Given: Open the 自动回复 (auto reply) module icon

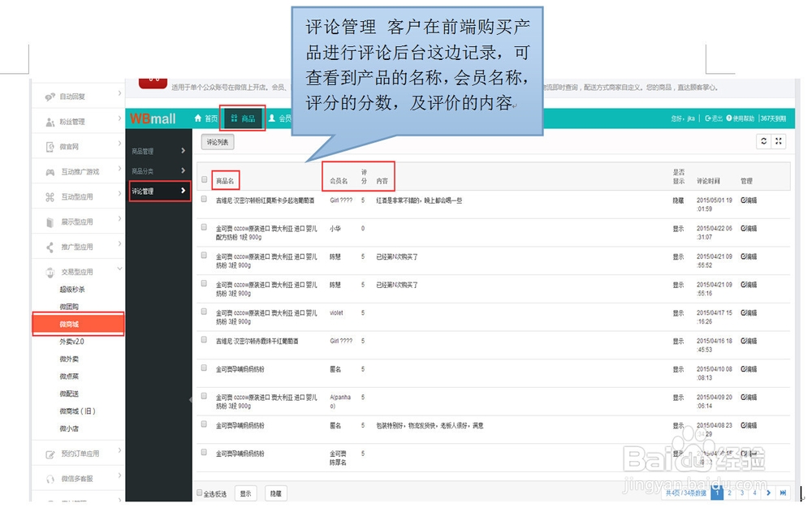Looking at the screenshot, I should tap(49, 96).
